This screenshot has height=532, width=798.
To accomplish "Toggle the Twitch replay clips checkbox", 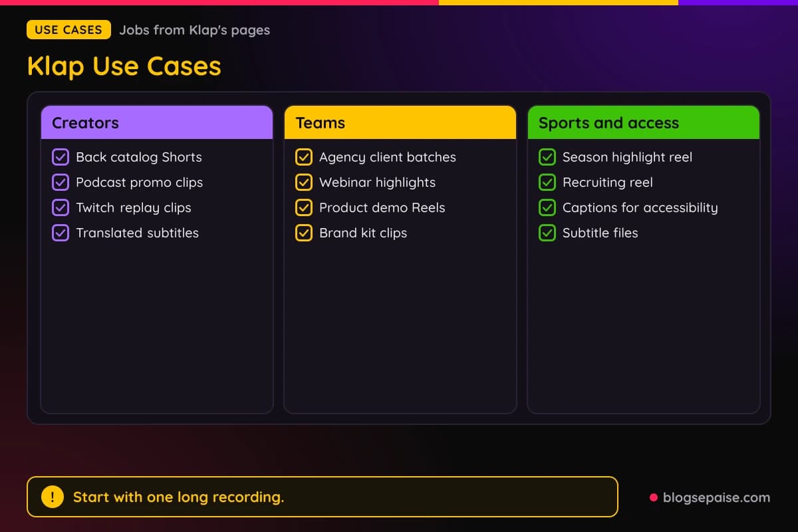I will (x=61, y=207).
